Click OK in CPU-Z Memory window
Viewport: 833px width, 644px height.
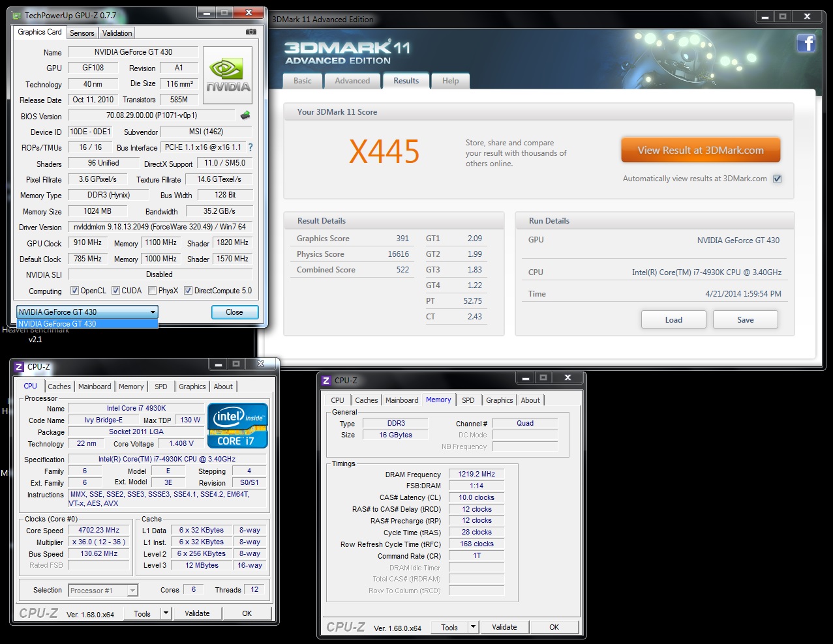554,627
